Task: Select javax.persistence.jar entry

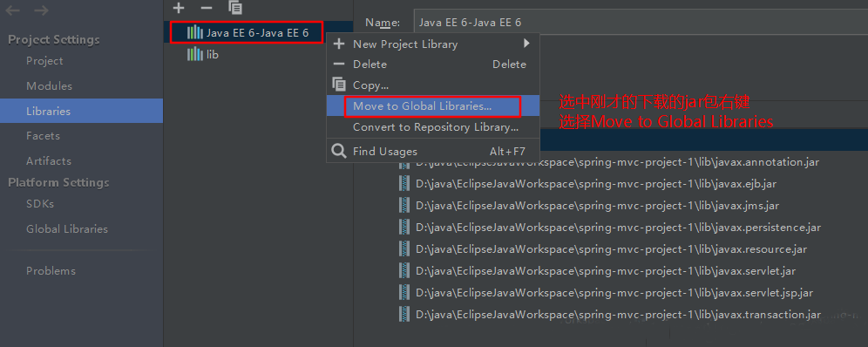Action: click(619, 228)
